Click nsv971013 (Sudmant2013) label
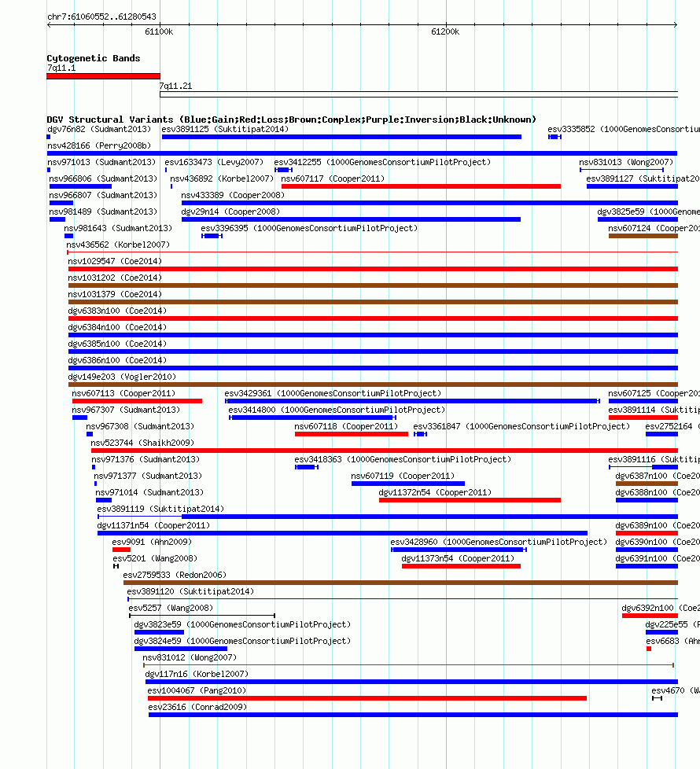The image size is (700, 769). [x=101, y=162]
